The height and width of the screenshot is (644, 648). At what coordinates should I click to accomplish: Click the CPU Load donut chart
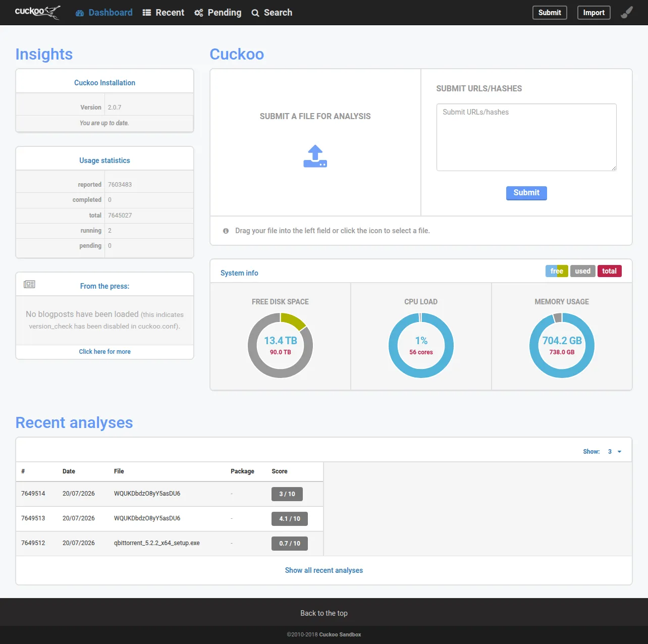click(x=421, y=345)
